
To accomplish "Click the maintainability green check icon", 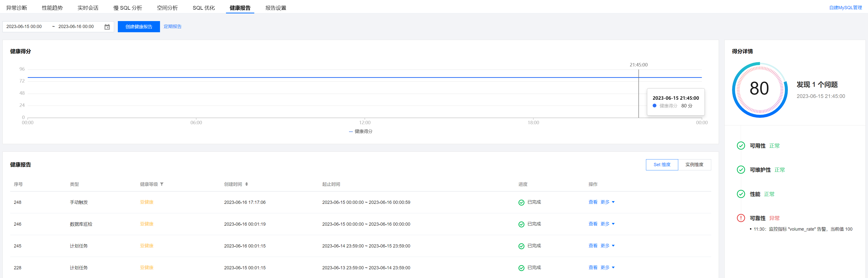I will 741,169.
